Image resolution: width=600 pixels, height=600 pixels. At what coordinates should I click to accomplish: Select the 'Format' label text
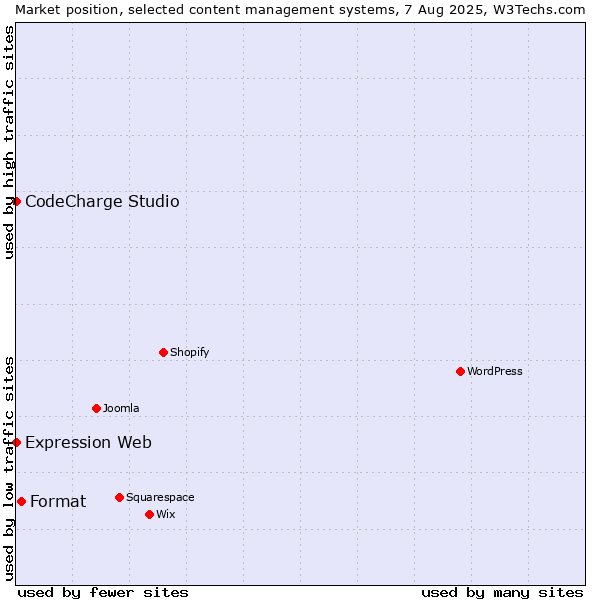58,501
